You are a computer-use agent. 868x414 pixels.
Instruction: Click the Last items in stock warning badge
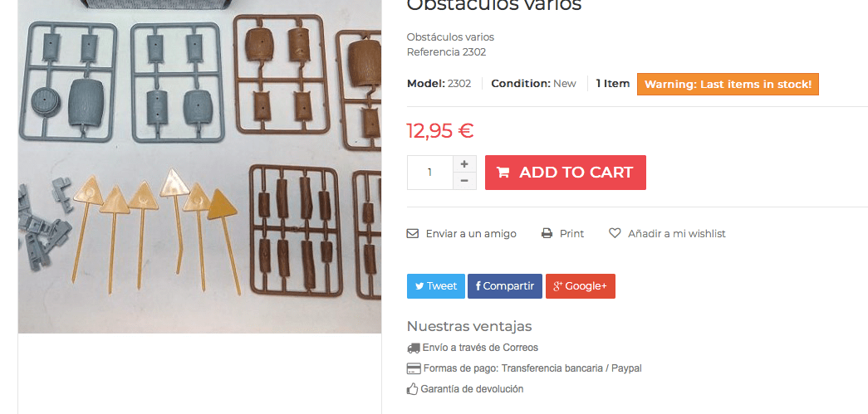tap(728, 85)
